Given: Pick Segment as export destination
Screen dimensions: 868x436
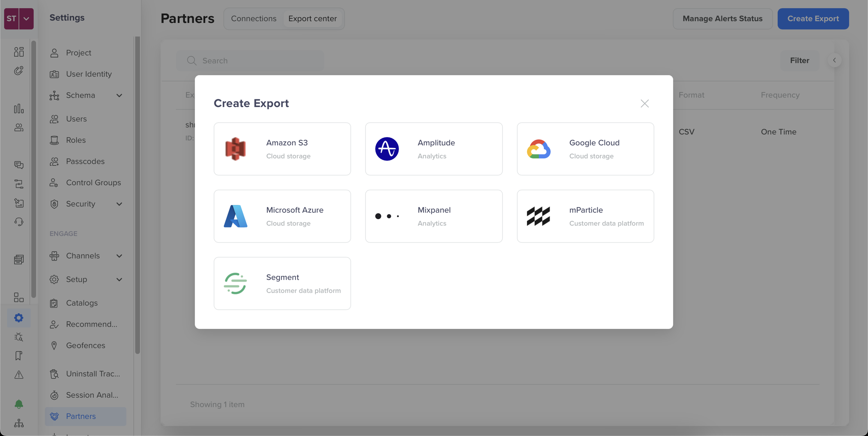Looking at the screenshot, I should point(282,283).
